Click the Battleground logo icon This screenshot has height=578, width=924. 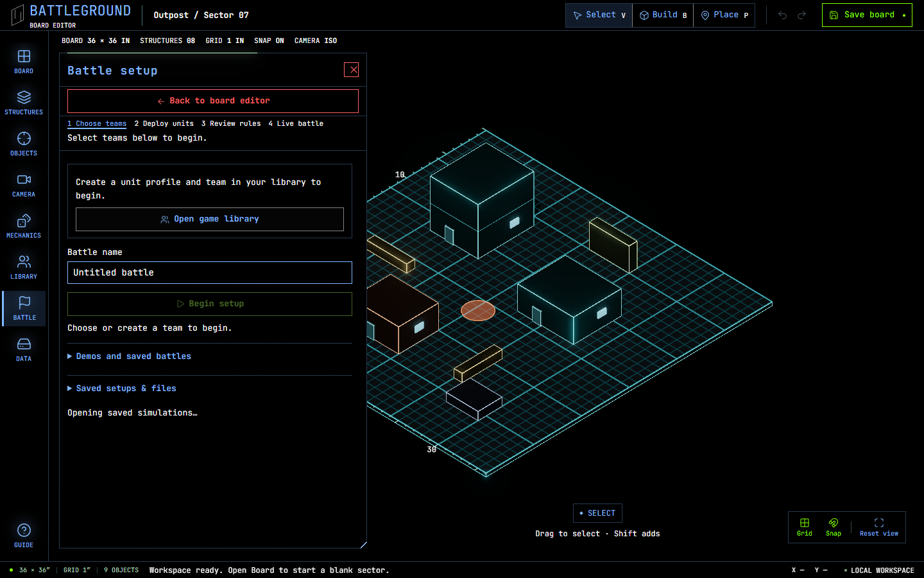(17, 15)
